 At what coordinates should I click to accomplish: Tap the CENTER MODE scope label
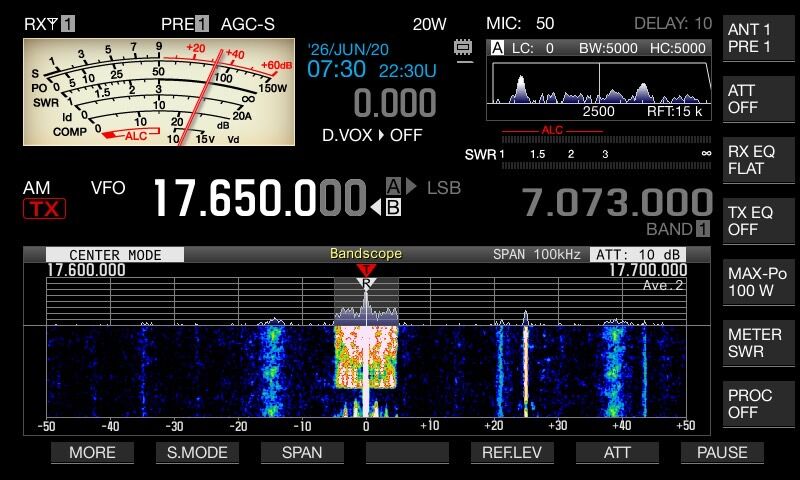tap(115, 255)
